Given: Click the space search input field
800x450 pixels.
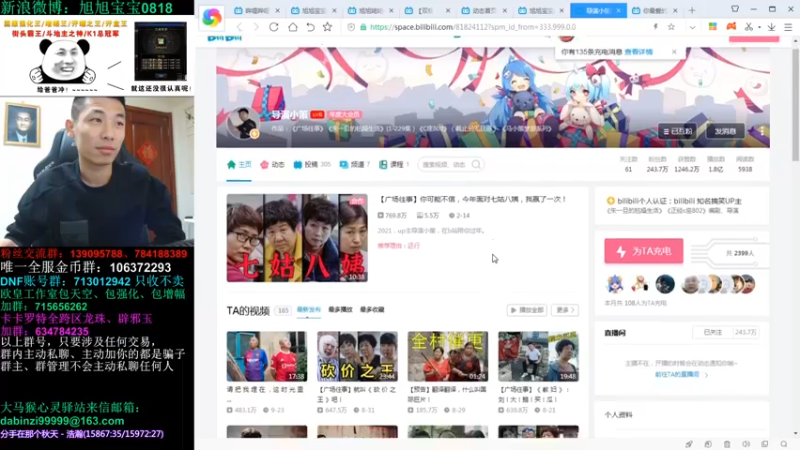Looking at the screenshot, I should click(x=445, y=164).
